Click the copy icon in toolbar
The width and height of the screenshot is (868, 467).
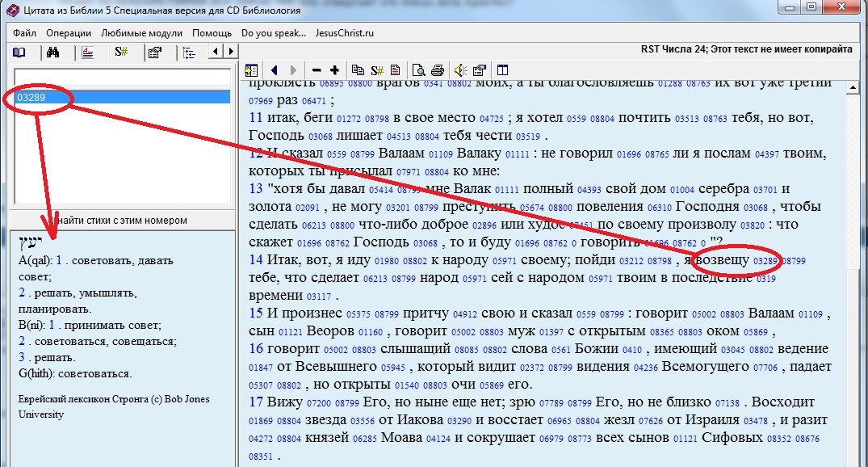[359, 70]
